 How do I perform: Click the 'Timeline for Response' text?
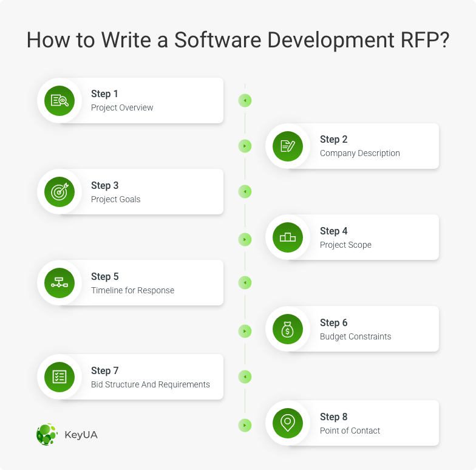(132, 290)
